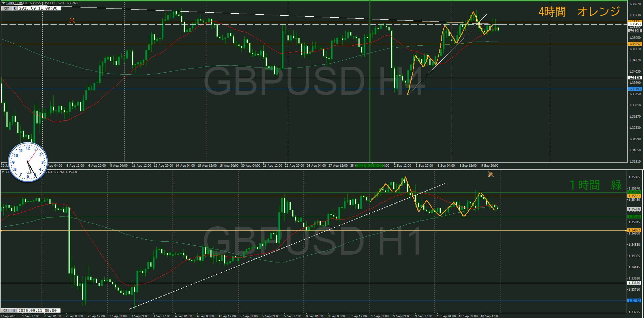The image size is (644, 318).
Task: Click the 10 Sep 17:00 label on H1 axis
Action: [490, 316]
